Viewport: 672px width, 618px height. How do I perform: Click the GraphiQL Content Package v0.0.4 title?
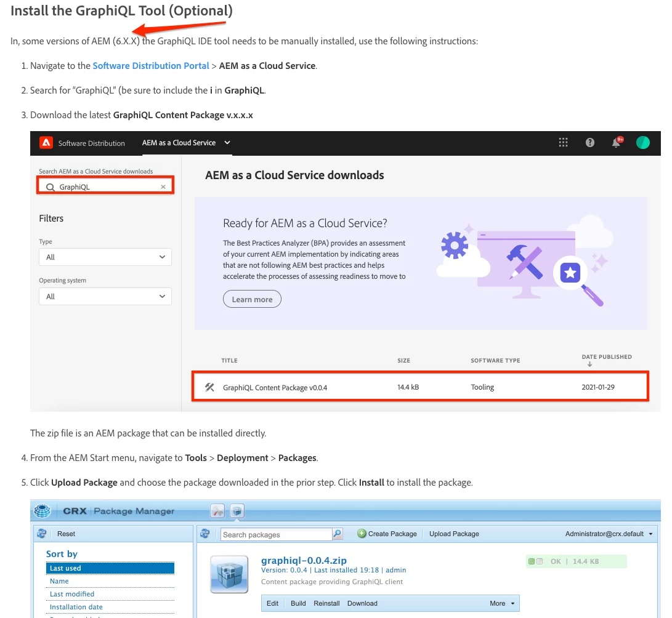click(x=275, y=388)
